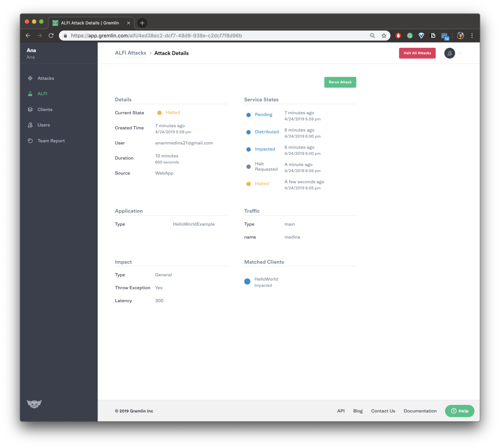
Task: Click the Clients layers icon in sidebar
Action: coord(30,109)
